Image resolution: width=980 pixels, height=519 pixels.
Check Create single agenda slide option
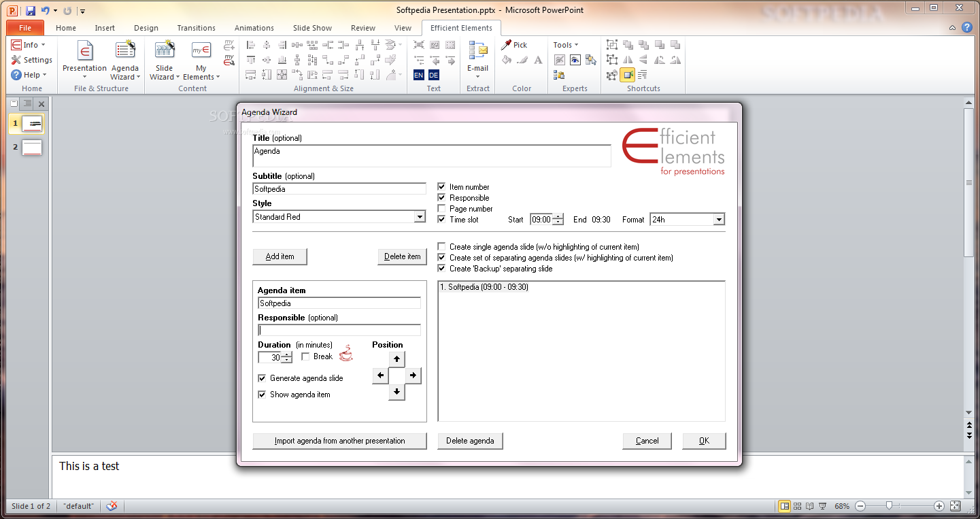[x=442, y=247]
